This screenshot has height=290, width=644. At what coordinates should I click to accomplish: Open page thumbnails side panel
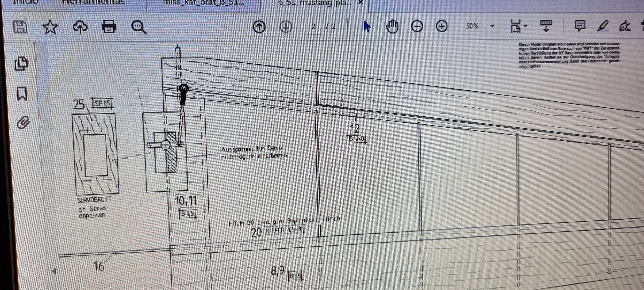click(x=21, y=64)
